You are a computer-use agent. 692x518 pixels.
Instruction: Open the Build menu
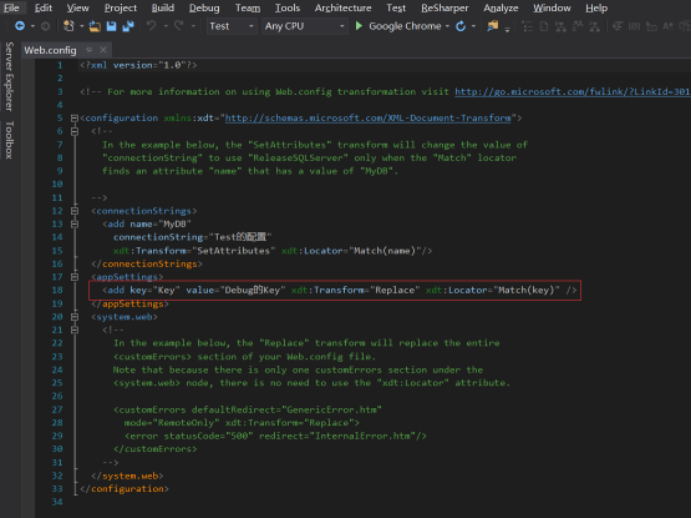coord(163,8)
